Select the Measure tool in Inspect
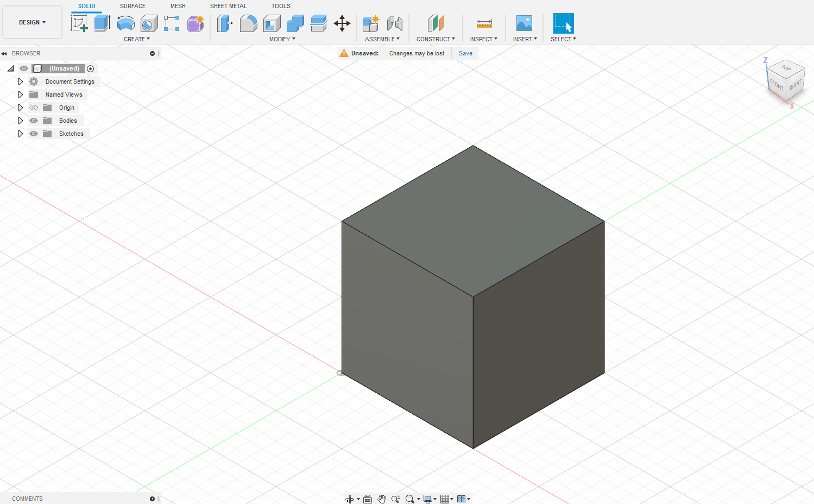Screen dimensions: 814x504 click(482, 23)
